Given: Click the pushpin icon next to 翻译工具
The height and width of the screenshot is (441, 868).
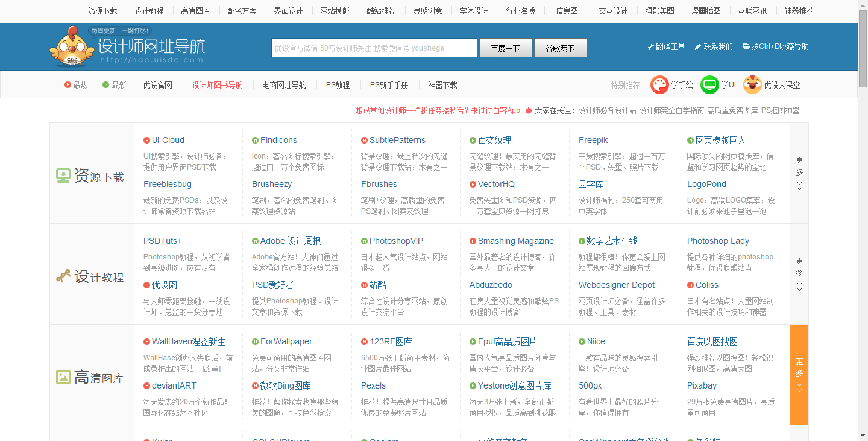Looking at the screenshot, I should pyautogui.click(x=650, y=46).
